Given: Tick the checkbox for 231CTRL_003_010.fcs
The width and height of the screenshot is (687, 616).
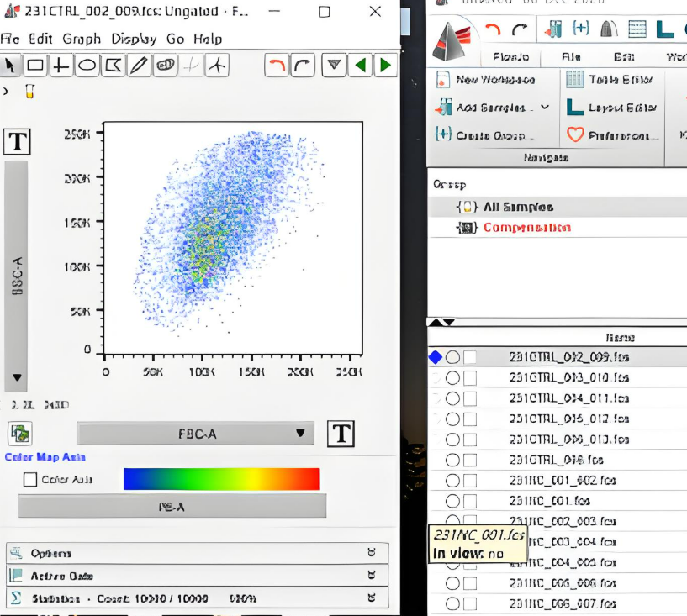Looking at the screenshot, I should [470, 378].
